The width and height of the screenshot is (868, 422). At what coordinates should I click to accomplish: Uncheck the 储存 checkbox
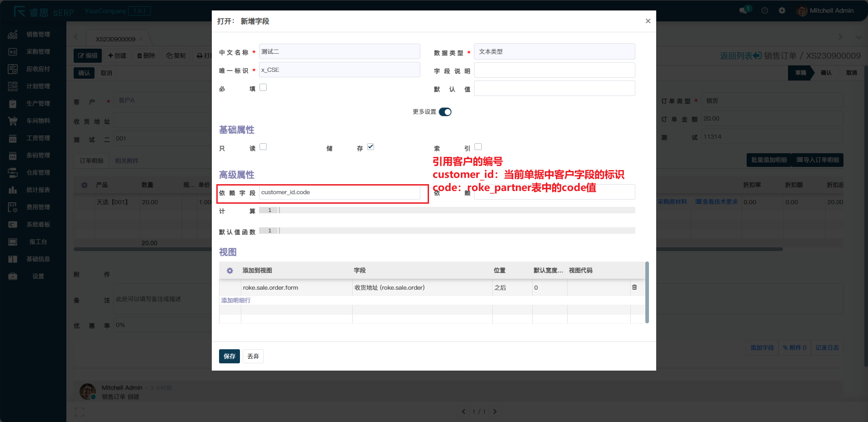pyautogui.click(x=370, y=146)
